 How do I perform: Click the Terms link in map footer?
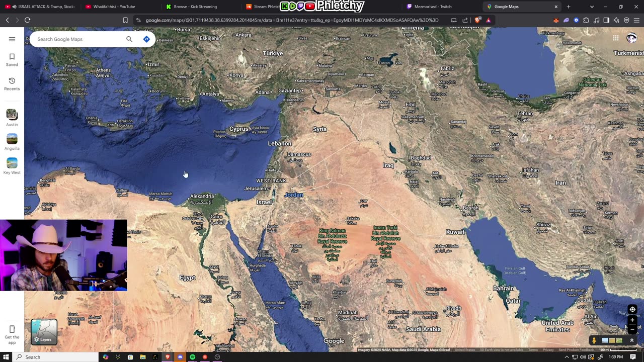pyautogui.click(x=533, y=350)
